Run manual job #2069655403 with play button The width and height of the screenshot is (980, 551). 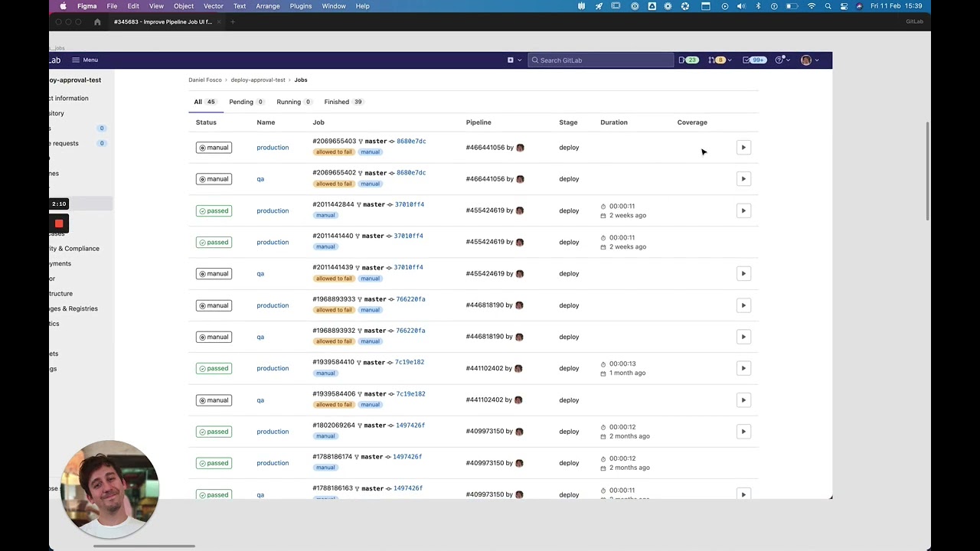click(x=743, y=148)
